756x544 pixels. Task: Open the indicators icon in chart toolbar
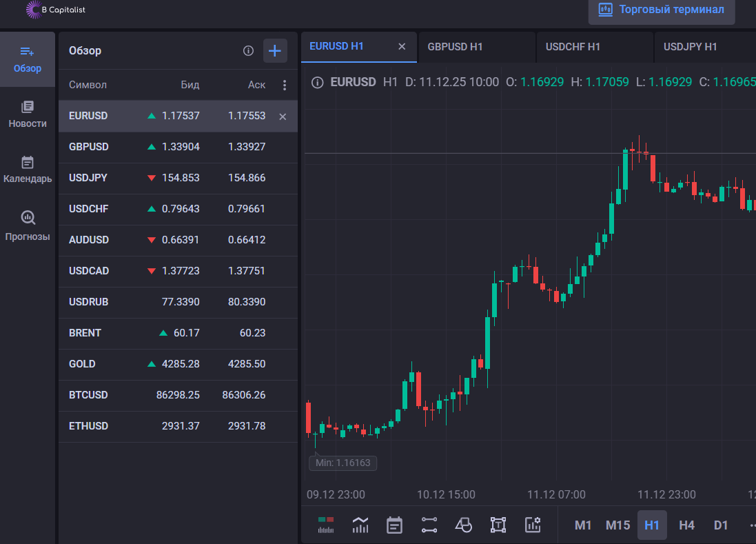point(360,525)
